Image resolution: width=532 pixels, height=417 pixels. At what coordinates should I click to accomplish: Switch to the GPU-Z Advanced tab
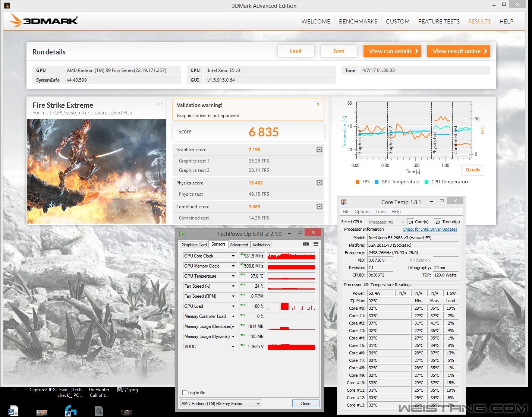tap(239, 245)
